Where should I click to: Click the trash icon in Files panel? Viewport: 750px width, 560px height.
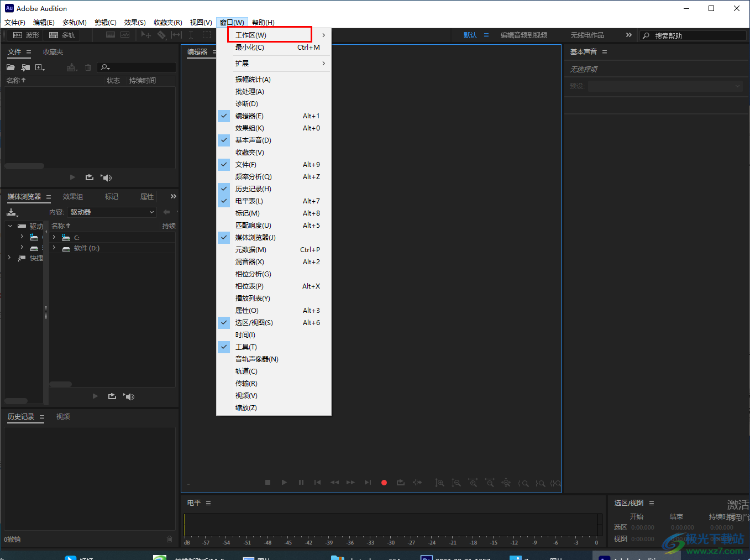(x=88, y=67)
